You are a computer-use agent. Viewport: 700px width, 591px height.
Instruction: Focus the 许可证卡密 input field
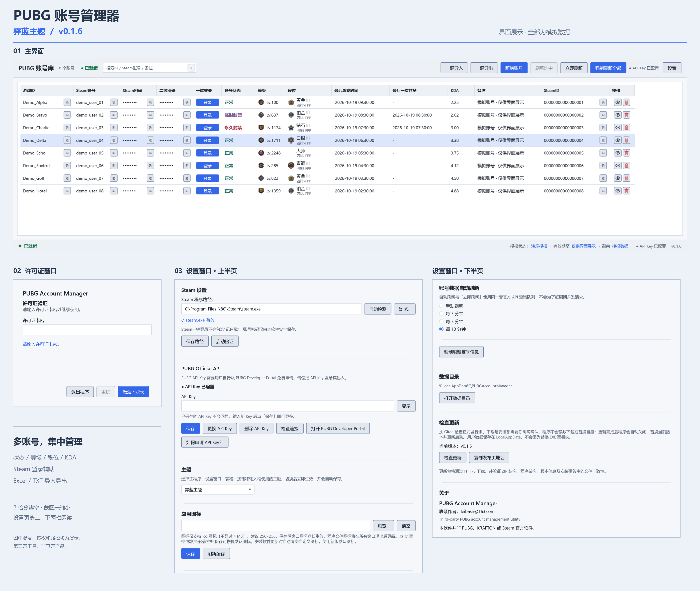(87, 330)
